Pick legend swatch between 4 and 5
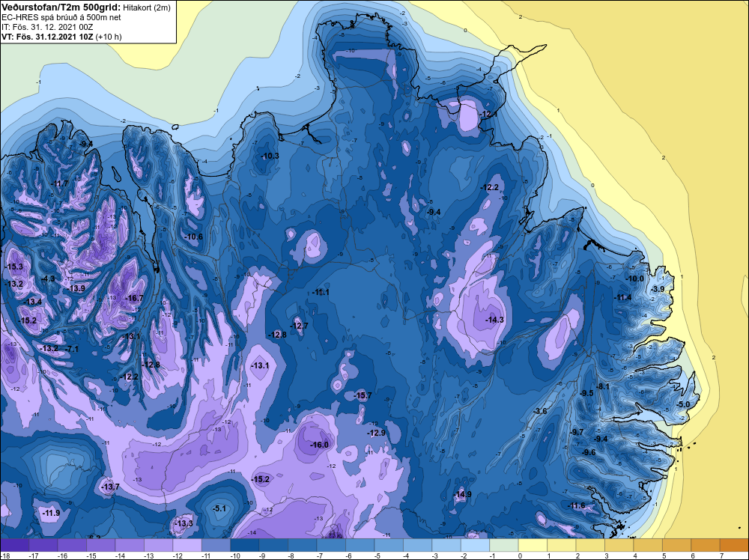 (648, 545)
